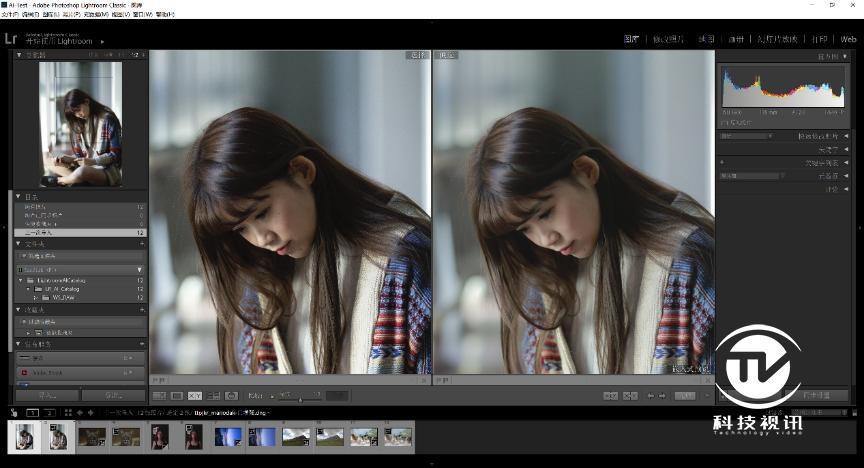
Task: Open People view from the toolbar
Action: (231, 396)
